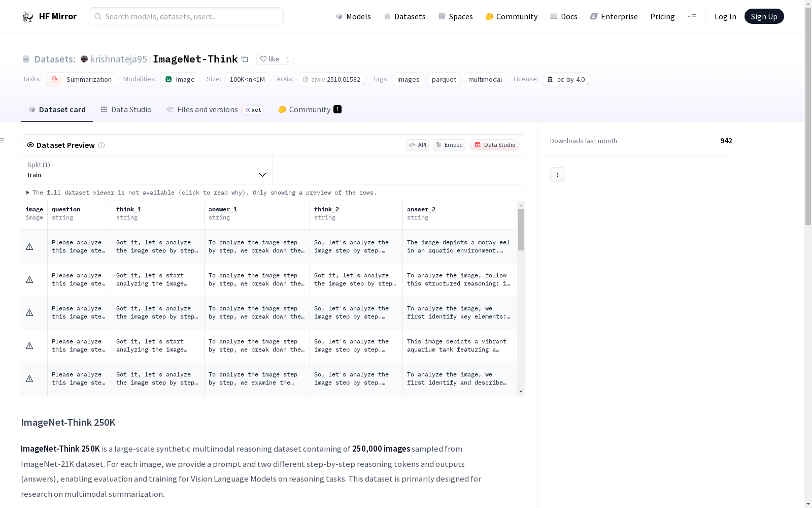This screenshot has height=508, width=812.
Task: Click the API button in Dataset Preview
Action: [x=418, y=145]
